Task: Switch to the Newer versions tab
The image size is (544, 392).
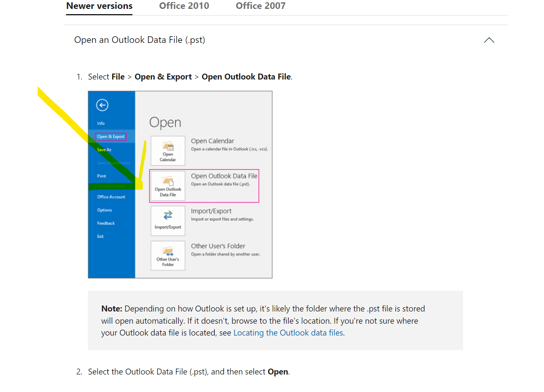Action: (99, 6)
